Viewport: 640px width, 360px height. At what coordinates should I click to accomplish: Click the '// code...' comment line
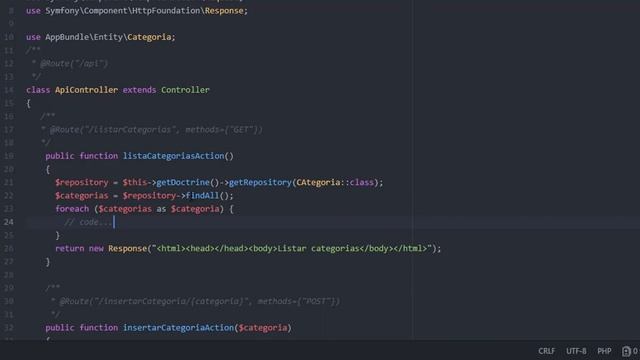click(88, 222)
